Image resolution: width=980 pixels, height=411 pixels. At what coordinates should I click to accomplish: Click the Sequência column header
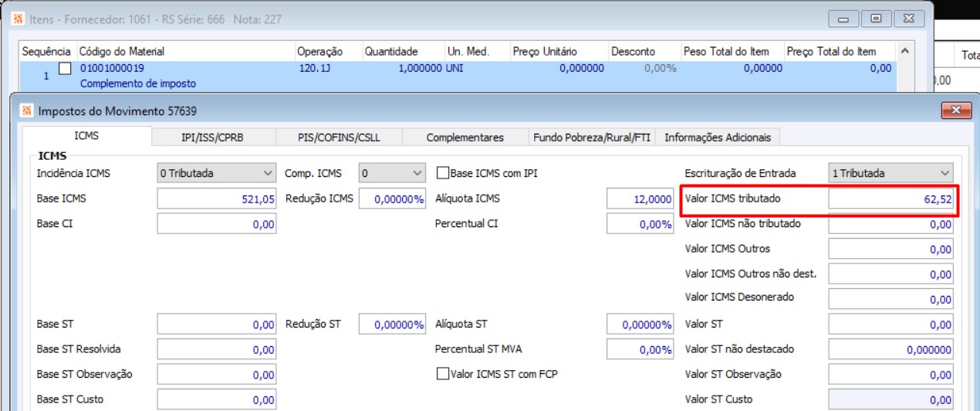(46, 52)
